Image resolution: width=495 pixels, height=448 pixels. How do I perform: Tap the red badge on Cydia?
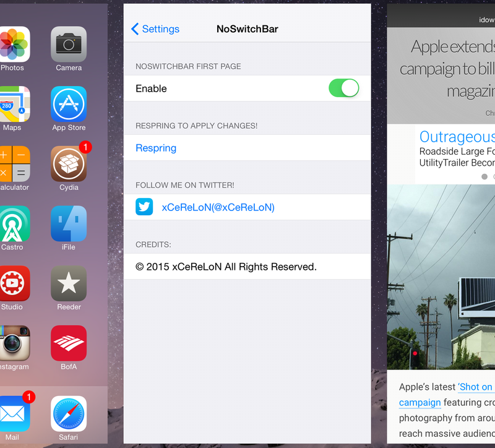tap(85, 147)
